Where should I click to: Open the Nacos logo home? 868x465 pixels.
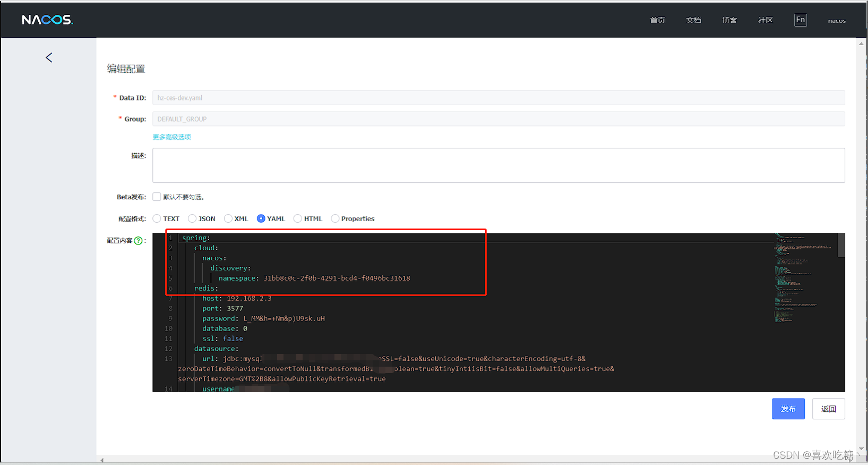click(x=47, y=20)
